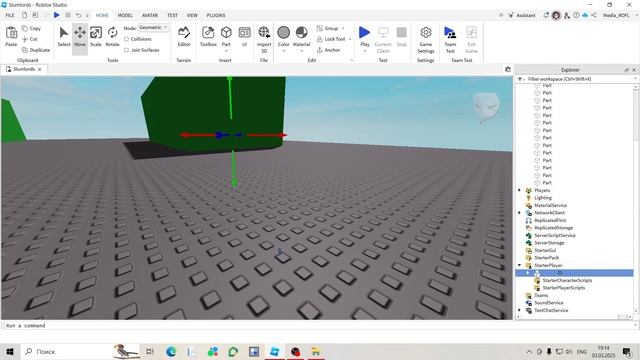This screenshot has height=360, width=640.
Task: Open the Assistant panel
Action: click(522, 15)
